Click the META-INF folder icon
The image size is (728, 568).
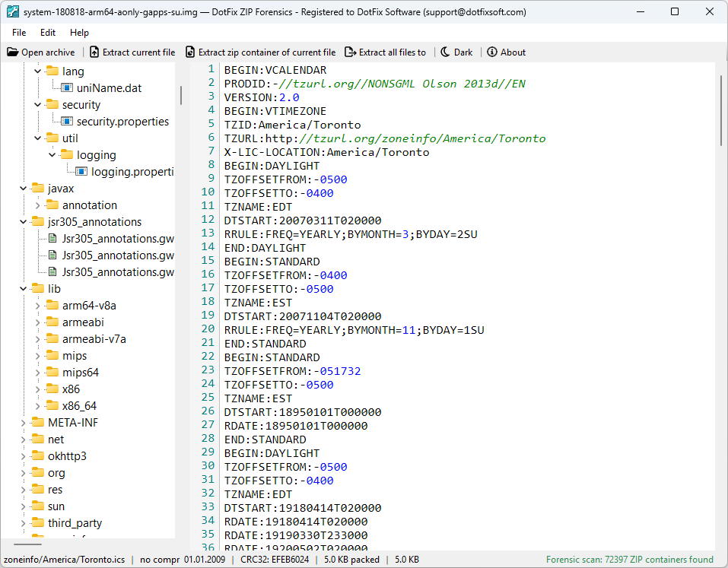click(x=38, y=422)
